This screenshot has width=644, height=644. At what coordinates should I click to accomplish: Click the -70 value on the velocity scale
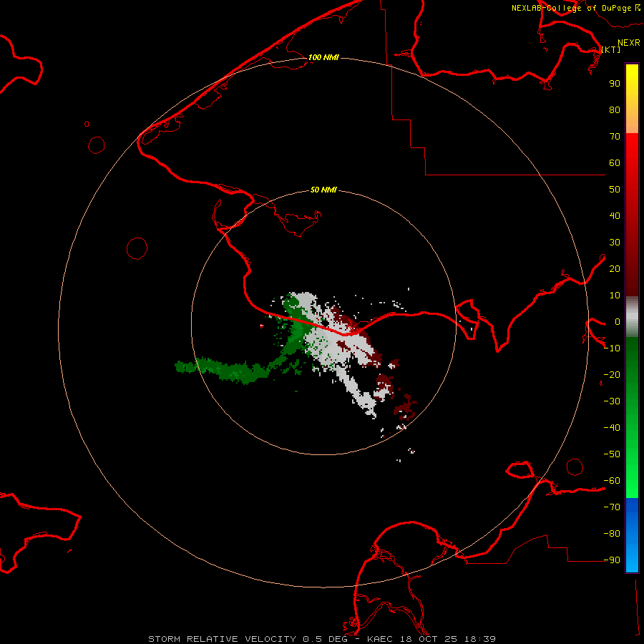(612, 507)
